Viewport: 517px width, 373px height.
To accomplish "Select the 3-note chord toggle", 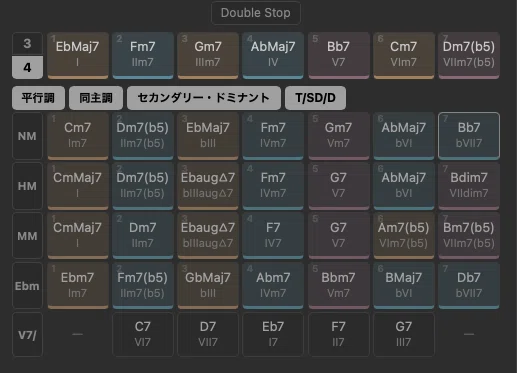I will [27, 44].
